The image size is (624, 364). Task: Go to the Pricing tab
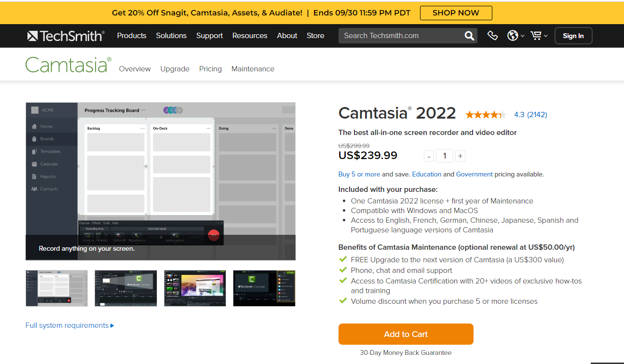pos(210,69)
